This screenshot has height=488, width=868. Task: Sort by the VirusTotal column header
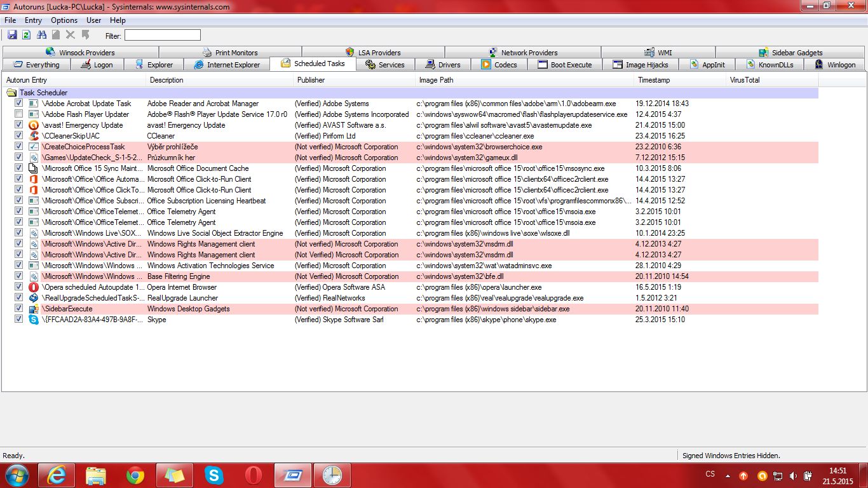pyautogui.click(x=772, y=80)
